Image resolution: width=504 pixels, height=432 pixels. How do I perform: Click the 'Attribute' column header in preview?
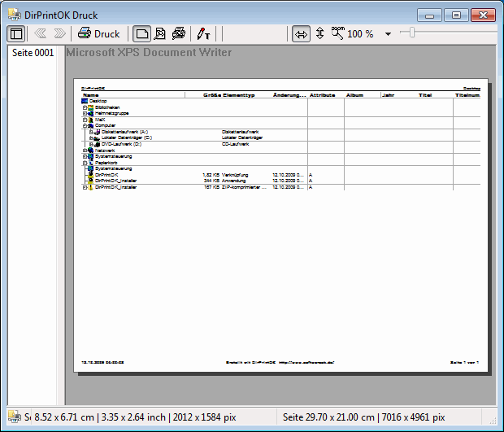tap(323, 95)
